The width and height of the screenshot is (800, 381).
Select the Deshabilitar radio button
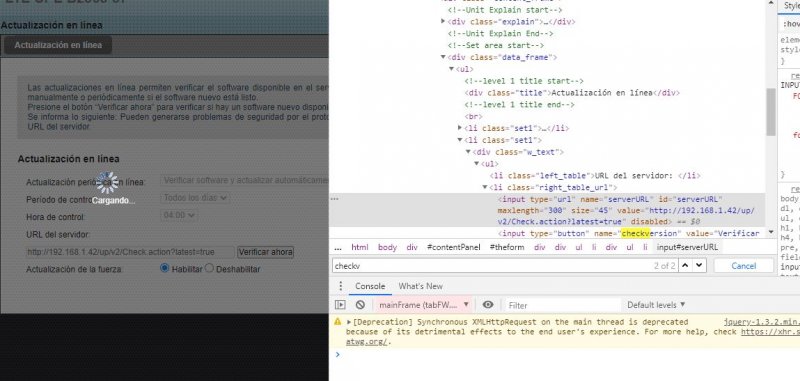(x=209, y=268)
